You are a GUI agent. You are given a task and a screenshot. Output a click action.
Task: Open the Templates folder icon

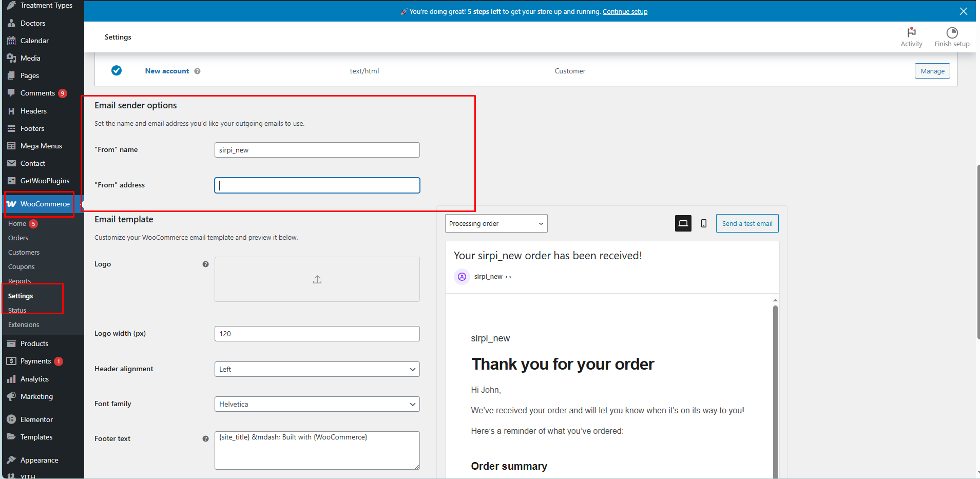[x=11, y=437]
